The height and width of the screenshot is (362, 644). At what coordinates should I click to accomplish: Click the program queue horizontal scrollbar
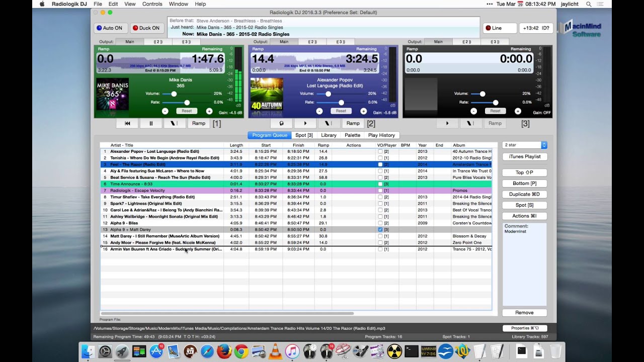click(x=227, y=313)
